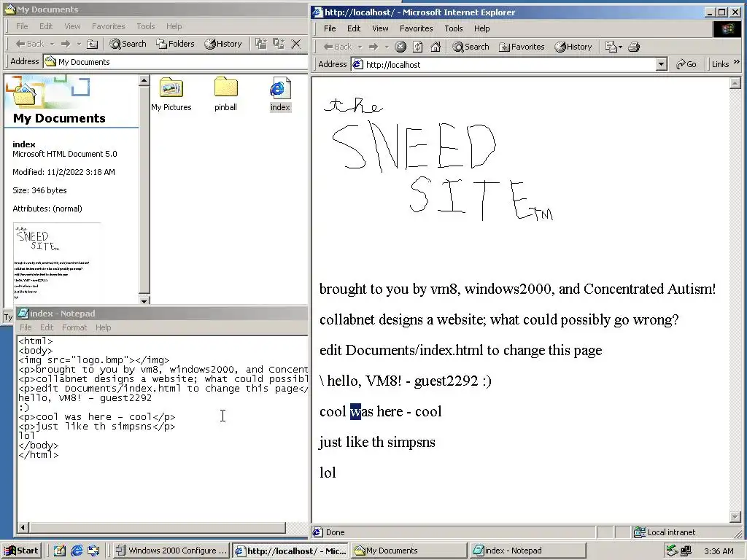This screenshot has width=747, height=560.
Task: Click the Back button in Internet Explorer
Action: coord(338,47)
